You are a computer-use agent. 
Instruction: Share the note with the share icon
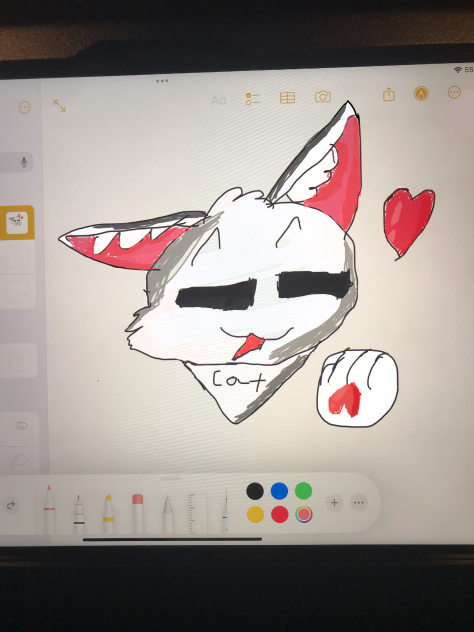coord(389,94)
